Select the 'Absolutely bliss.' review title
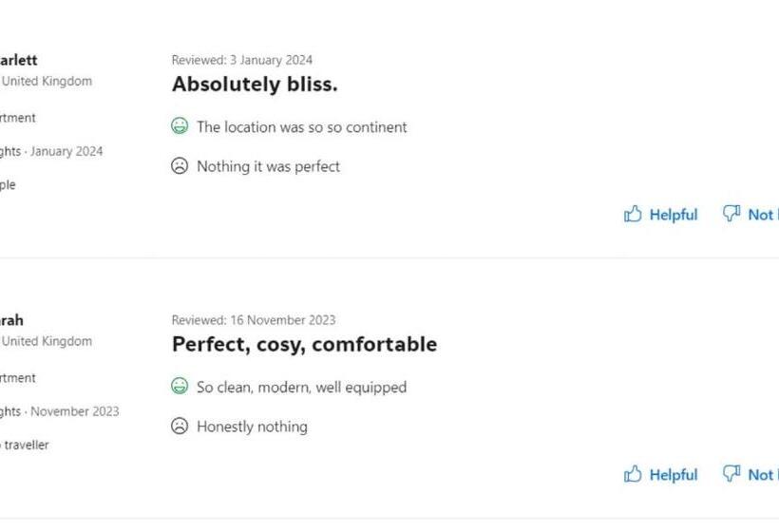Screen dimensions: 779x532 [x=255, y=85]
